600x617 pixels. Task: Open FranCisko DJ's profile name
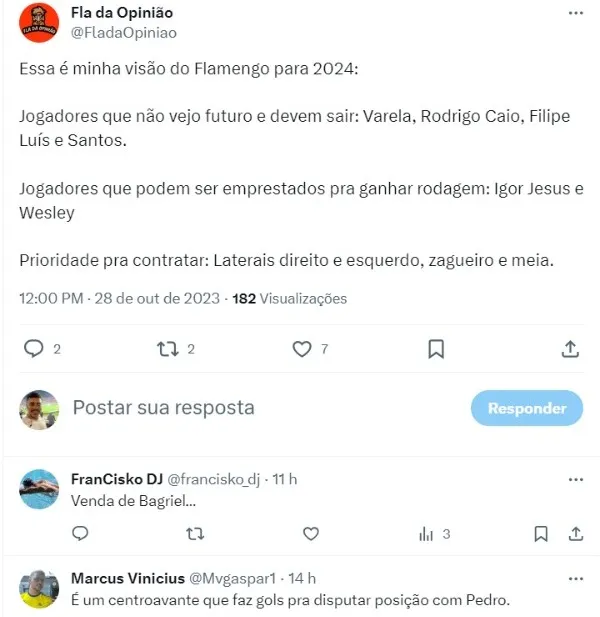[x=117, y=479]
